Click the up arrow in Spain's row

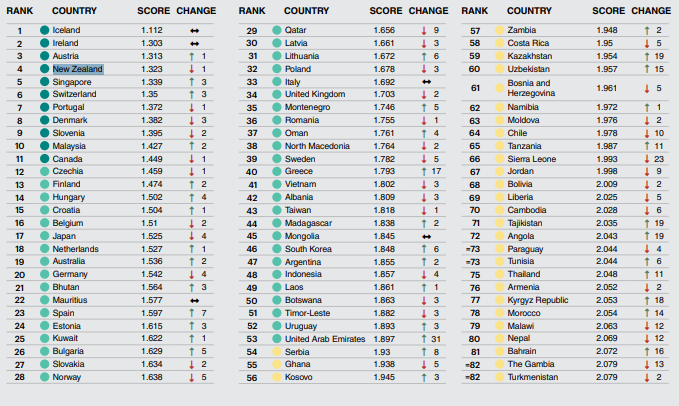(x=191, y=313)
